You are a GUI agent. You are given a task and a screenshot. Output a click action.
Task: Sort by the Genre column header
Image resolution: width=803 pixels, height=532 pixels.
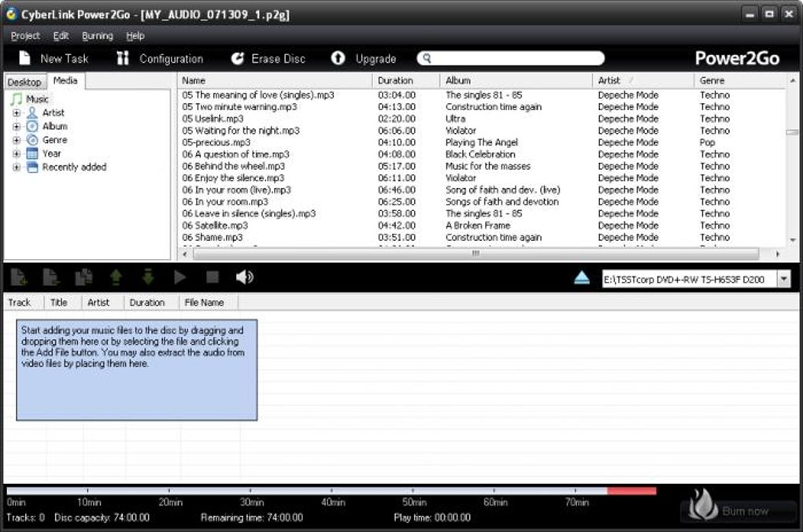click(x=740, y=80)
